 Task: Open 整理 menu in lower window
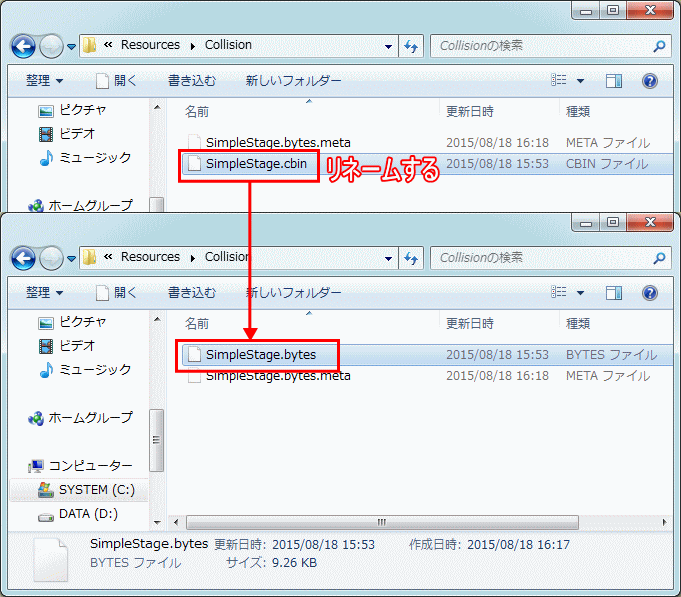[44, 293]
